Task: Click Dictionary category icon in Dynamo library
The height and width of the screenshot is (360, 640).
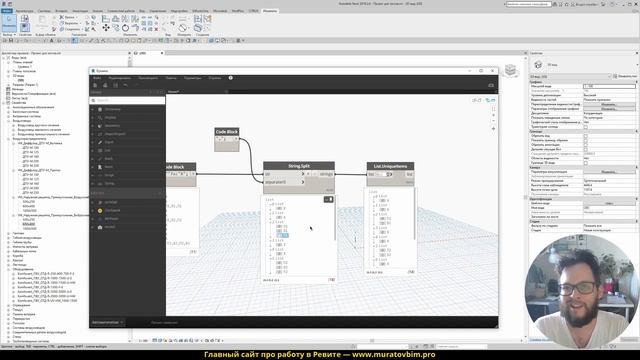Action: 100,109
